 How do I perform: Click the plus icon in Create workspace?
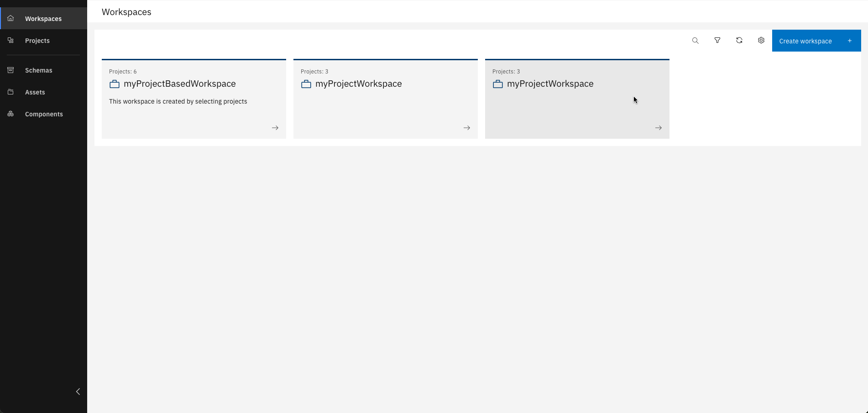pyautogui.click(x=849, y=41)
